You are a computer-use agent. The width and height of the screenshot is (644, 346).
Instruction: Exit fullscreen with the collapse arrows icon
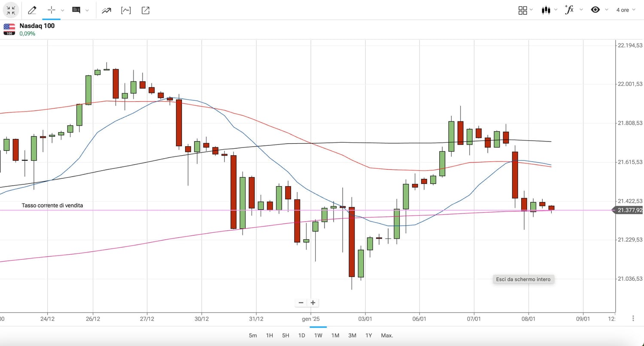click(x=11, y=10)
